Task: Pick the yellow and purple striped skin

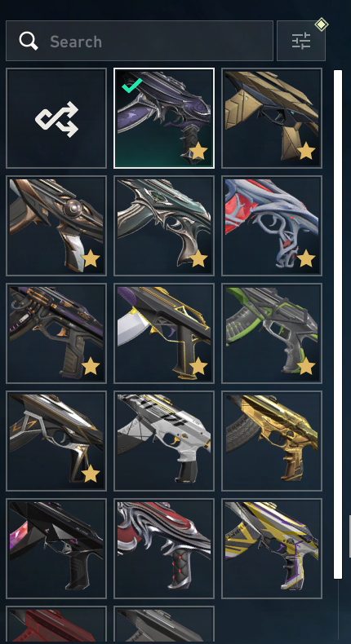Action: click(x=272, y=549)
